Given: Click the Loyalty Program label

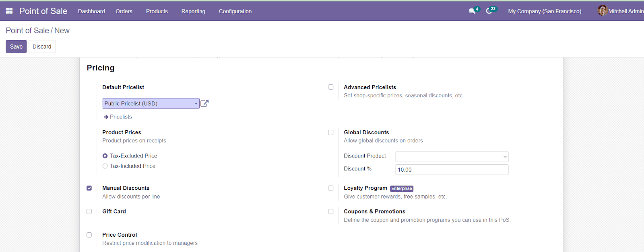Looking at the screenshot, I should [x=365, y=188].
